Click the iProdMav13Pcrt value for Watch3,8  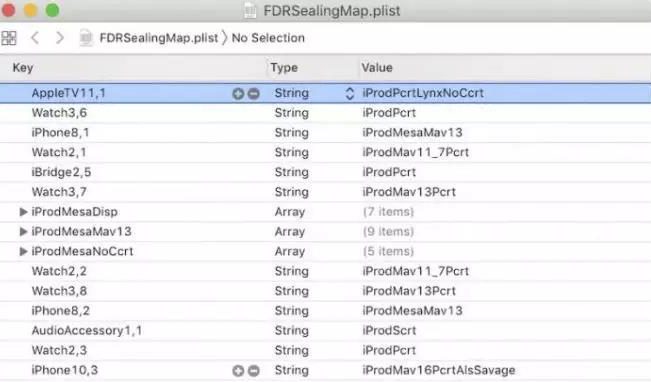point(409,291)
